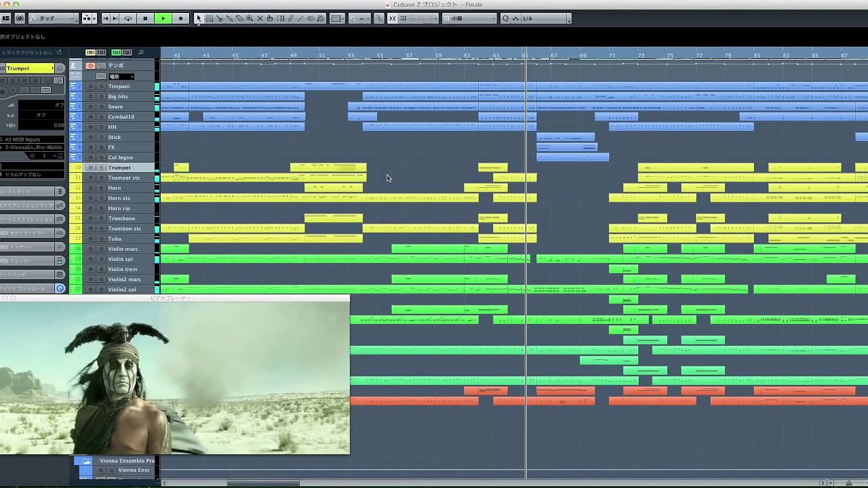
Task: Open the Quick Controls inspector section icon
Action: (x=60, y=288)
